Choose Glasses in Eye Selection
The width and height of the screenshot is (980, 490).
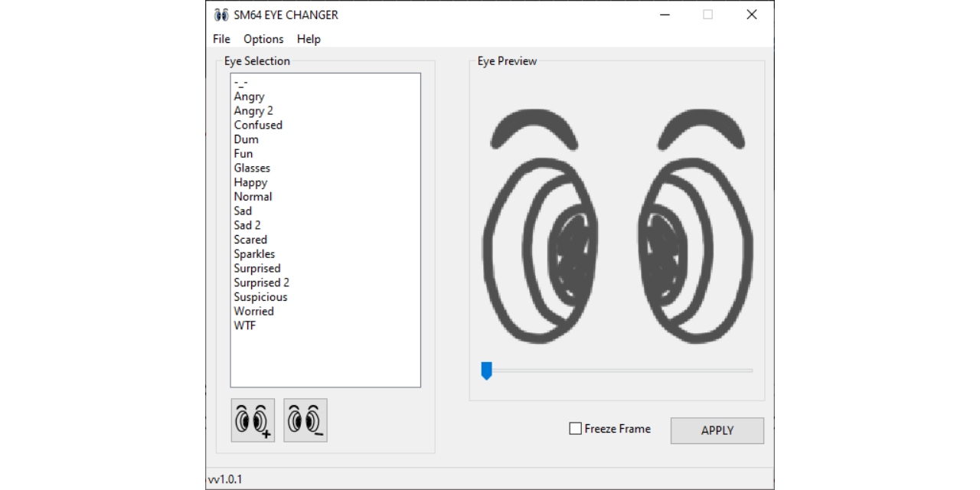325,168
